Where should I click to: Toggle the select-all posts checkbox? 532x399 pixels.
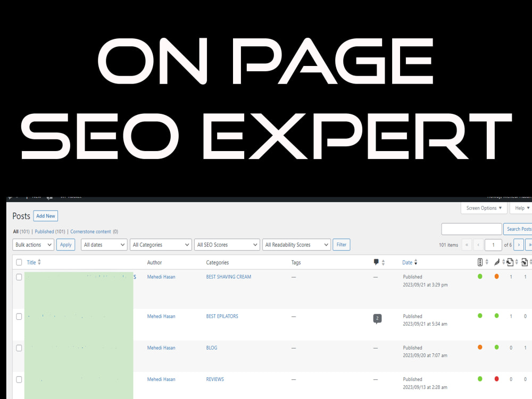19,262
